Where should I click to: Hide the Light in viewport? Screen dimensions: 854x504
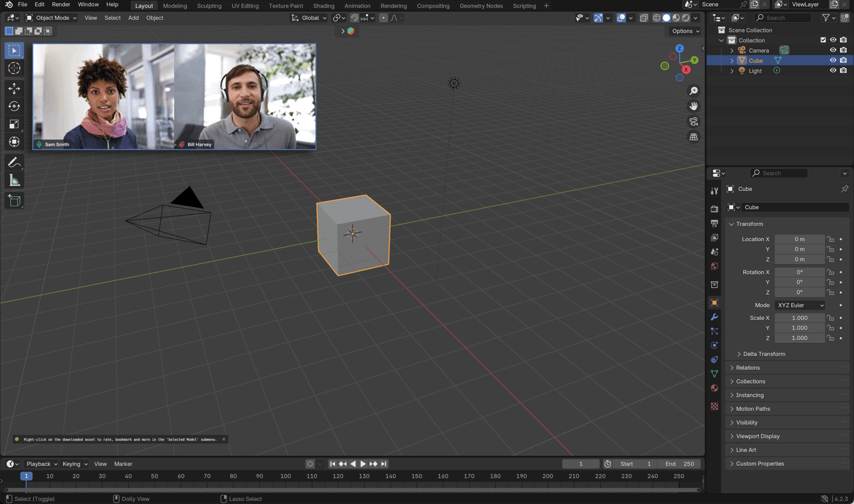tap(833, 71)
